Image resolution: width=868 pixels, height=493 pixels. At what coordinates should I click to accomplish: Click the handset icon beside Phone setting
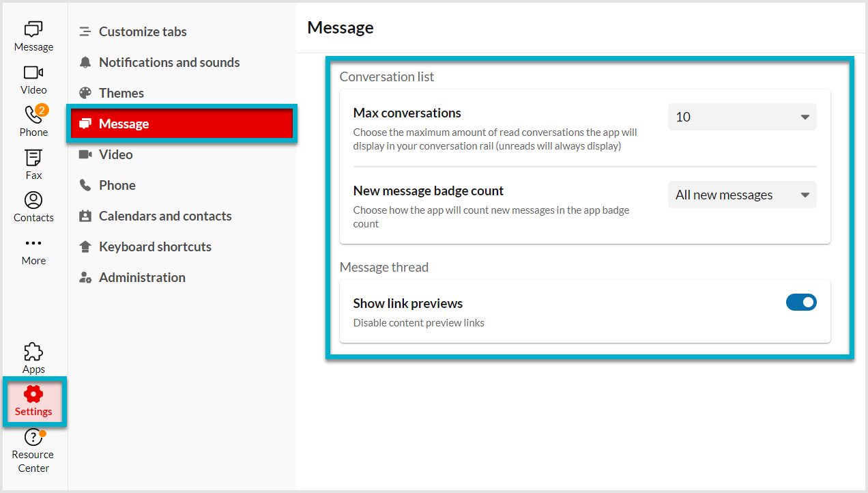(x=85, y=185)
